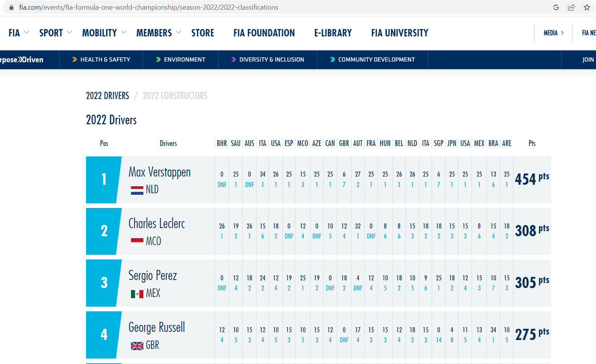Click the Mexico flag beside MEX

pos(137,294)
